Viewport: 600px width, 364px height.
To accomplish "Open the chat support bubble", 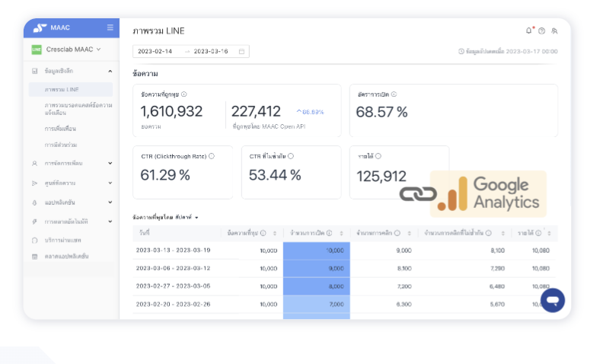I will coord(553,299).
